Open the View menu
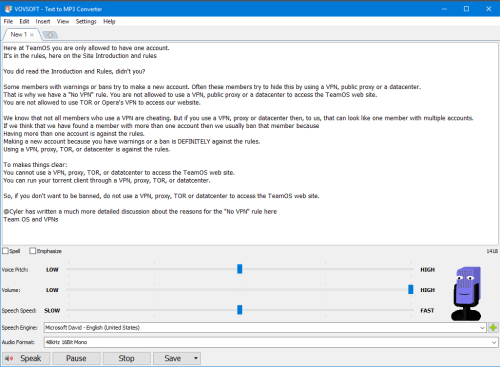 (x=63, y=21)
